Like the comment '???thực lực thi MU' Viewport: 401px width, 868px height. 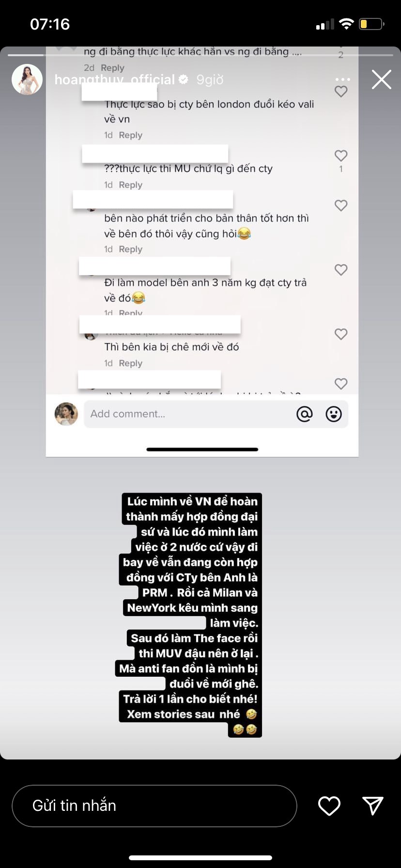pos(341,155)
